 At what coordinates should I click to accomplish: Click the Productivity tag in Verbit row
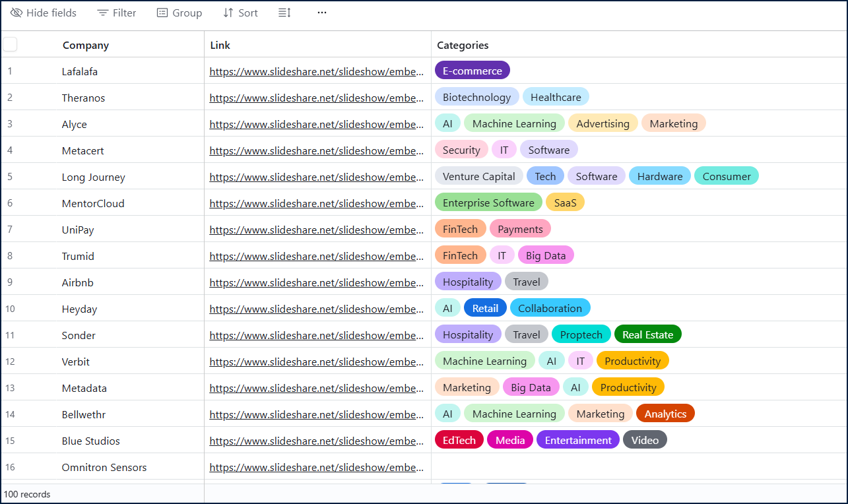[633, 361]
